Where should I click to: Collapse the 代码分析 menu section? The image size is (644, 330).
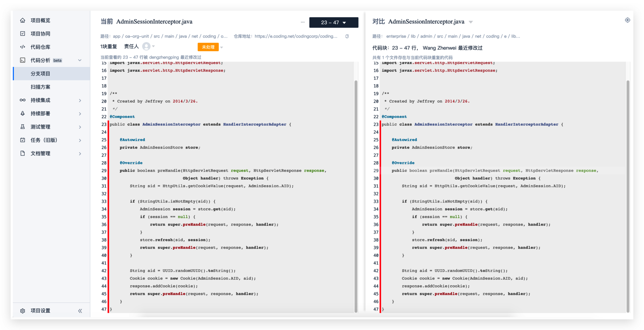(80, 60)
